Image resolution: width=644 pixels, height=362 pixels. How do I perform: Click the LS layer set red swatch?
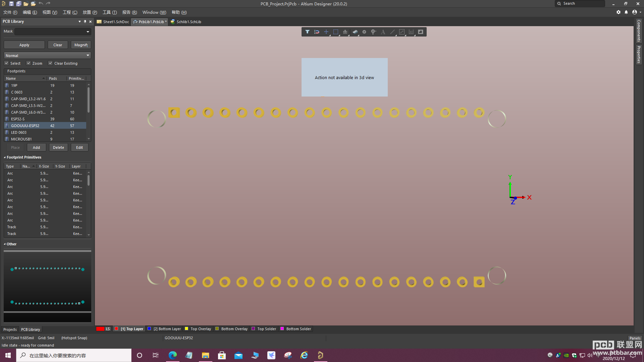[x=100, y=329]
